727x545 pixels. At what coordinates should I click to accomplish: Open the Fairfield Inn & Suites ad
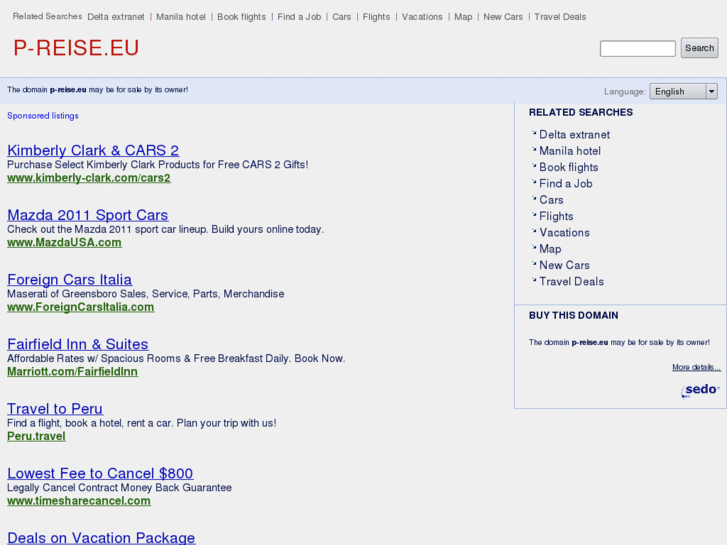point(78,344)
